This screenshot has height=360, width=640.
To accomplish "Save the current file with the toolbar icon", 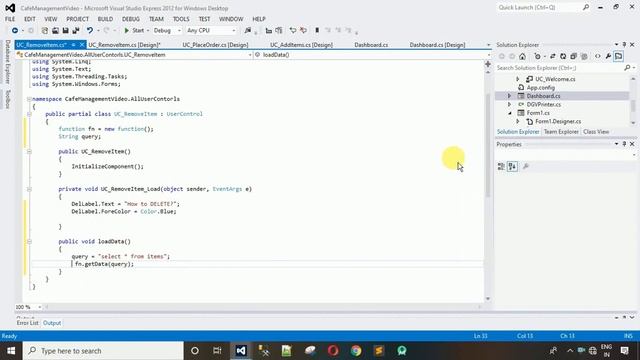I will [65, 31].
